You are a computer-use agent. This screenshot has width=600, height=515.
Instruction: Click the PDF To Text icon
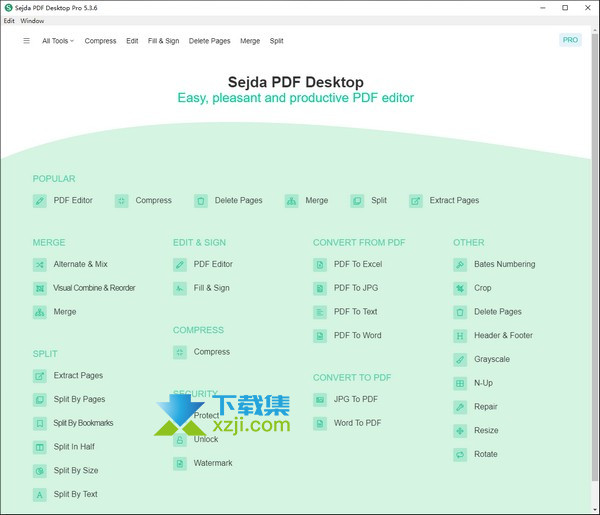coord(320,312)
